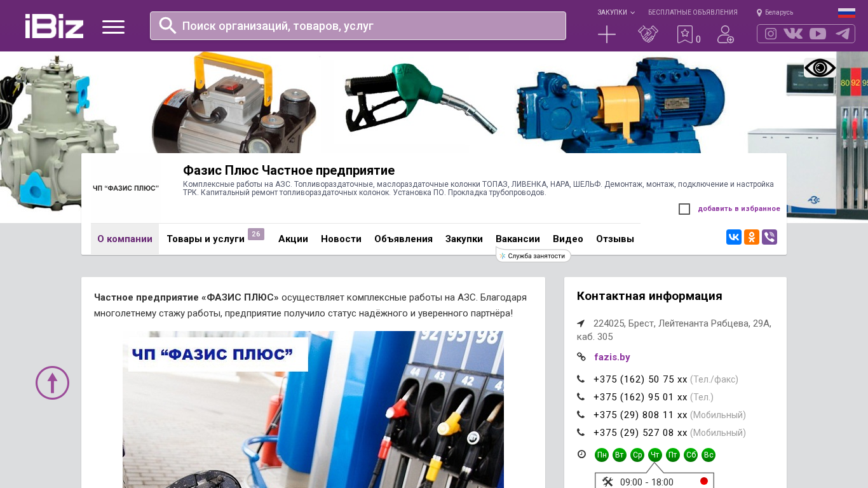The height and width of the screenshot is (488, 868).
Task: Open the fazis.by website link
Action: pos(612,357)
